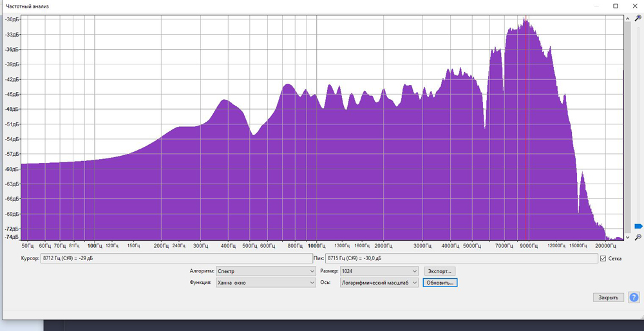Open the Функция dropdown set to Ханна окно
The height and width of the screenshot is (331, 644).
pyautogui.click(x=266, y=283)
